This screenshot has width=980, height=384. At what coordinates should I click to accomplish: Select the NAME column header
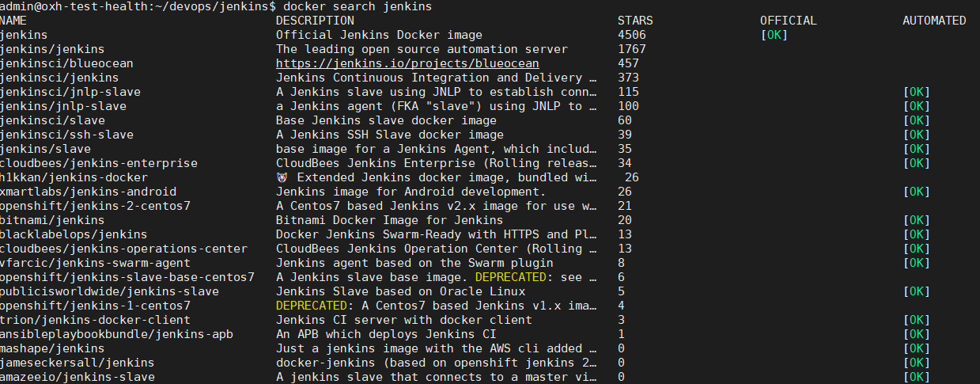pyautogui.click(x=13, y=21)
